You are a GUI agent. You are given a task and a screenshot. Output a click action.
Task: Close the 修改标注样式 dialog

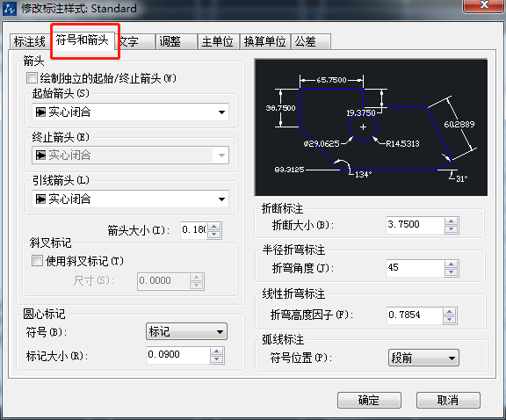click(x=483, y=5)
